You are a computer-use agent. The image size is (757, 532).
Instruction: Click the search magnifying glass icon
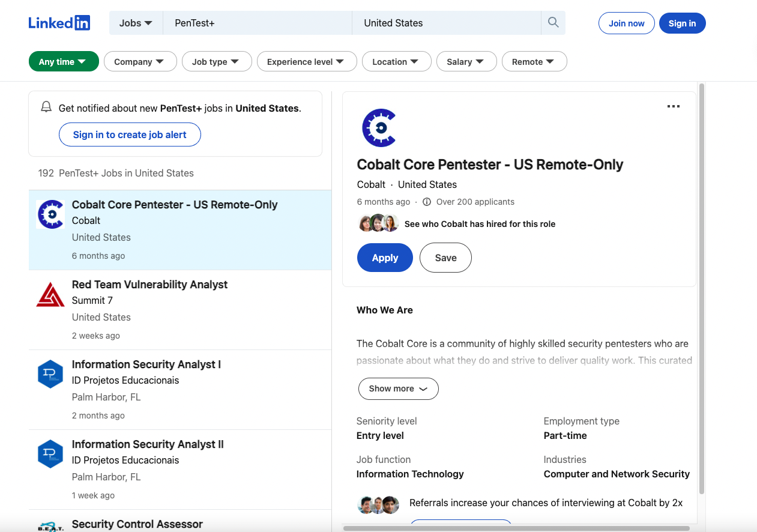tap(552, 22)
